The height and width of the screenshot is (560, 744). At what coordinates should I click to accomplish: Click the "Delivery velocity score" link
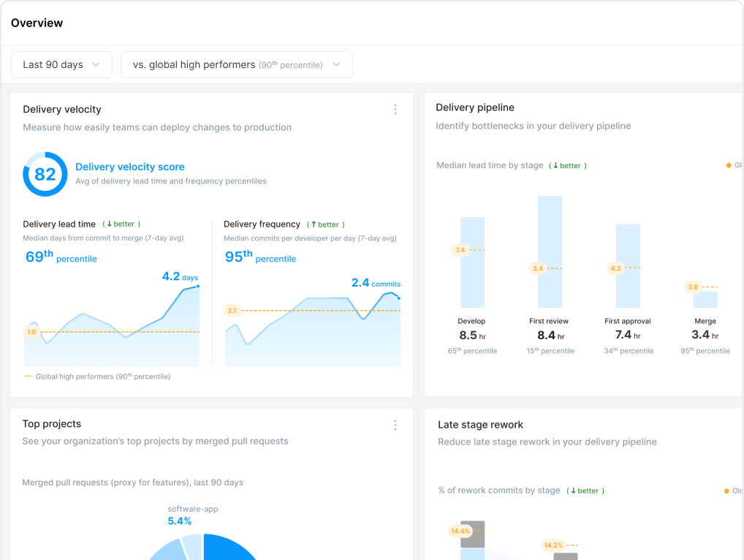point(129,167)
